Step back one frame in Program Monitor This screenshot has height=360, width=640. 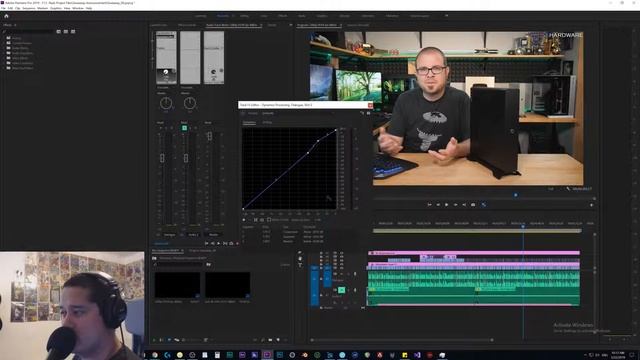point(438,204)
